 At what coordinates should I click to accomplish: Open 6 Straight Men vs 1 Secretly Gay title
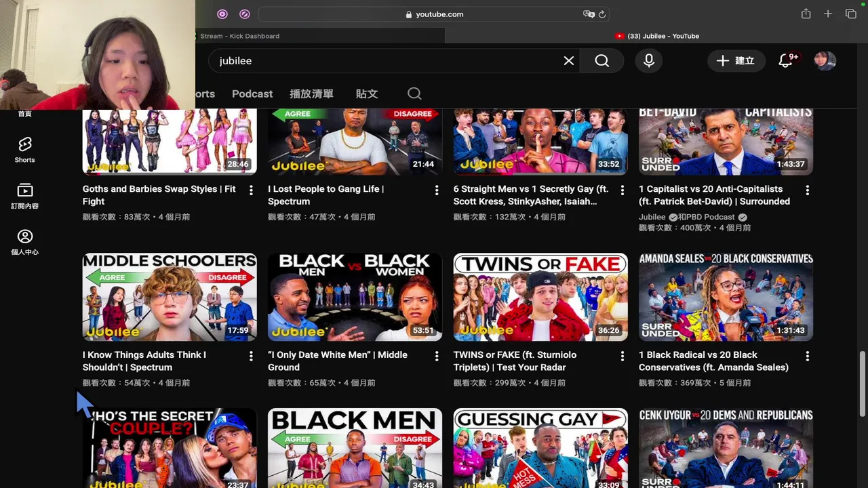531,195
